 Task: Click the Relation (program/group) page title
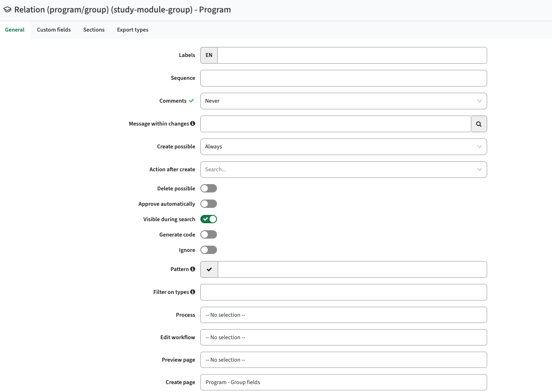[123, 10]
